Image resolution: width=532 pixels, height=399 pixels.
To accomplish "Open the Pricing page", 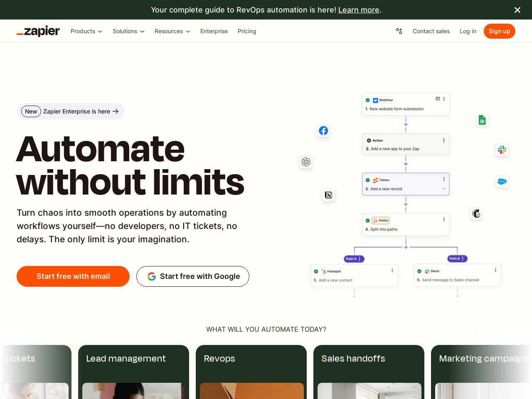I will (x=247, y=31).
